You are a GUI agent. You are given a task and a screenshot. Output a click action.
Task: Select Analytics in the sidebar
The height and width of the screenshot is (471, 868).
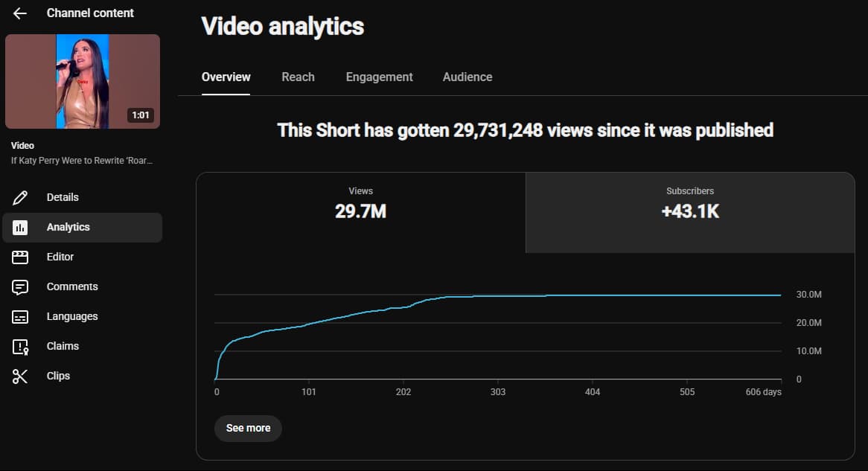pos(83,228)
